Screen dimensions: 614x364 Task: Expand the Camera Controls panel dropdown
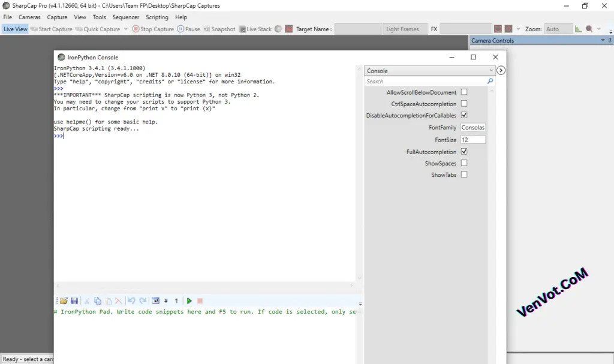click(x=603, y=40)
